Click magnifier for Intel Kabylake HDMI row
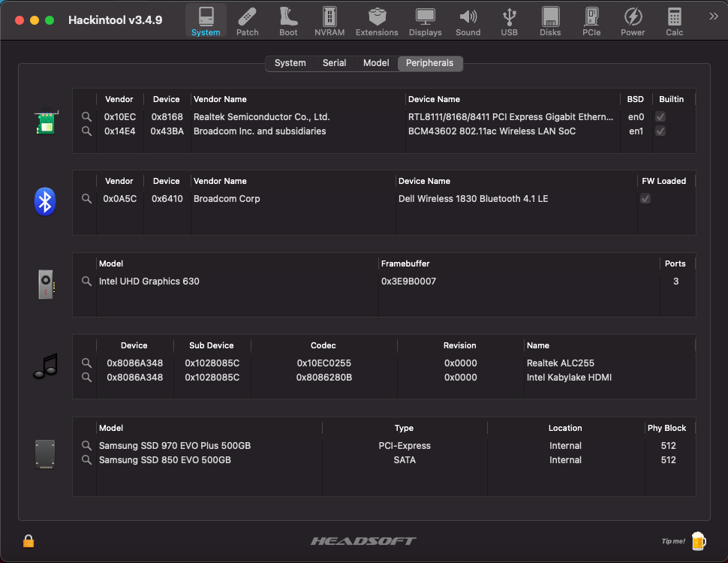 [86, 377]
